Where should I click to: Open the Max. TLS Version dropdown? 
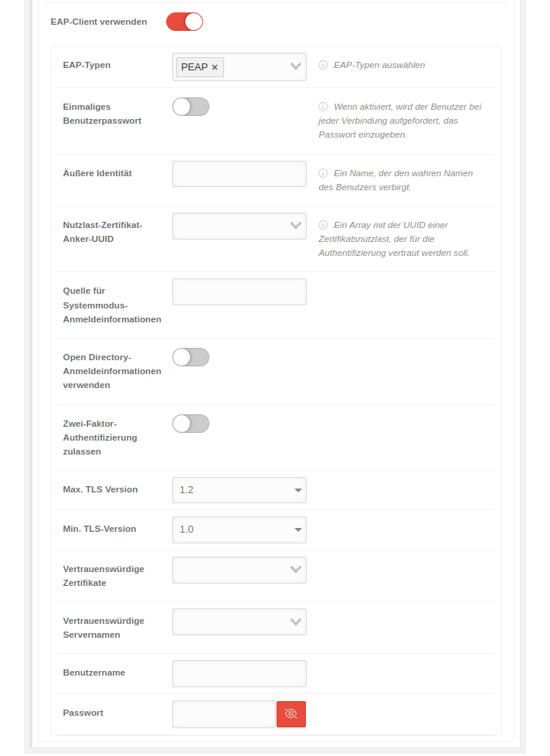pyautogui.click(x=239, y=490)
